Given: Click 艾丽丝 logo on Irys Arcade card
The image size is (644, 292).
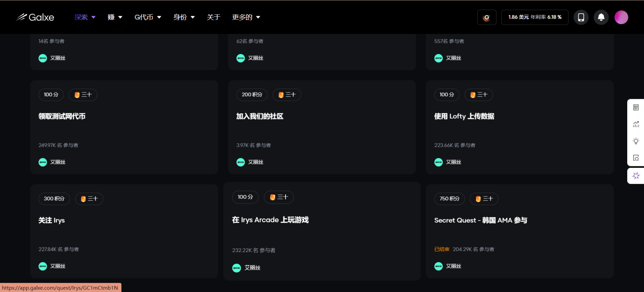Looking at the screenshot, I should (x=237, y=268).
